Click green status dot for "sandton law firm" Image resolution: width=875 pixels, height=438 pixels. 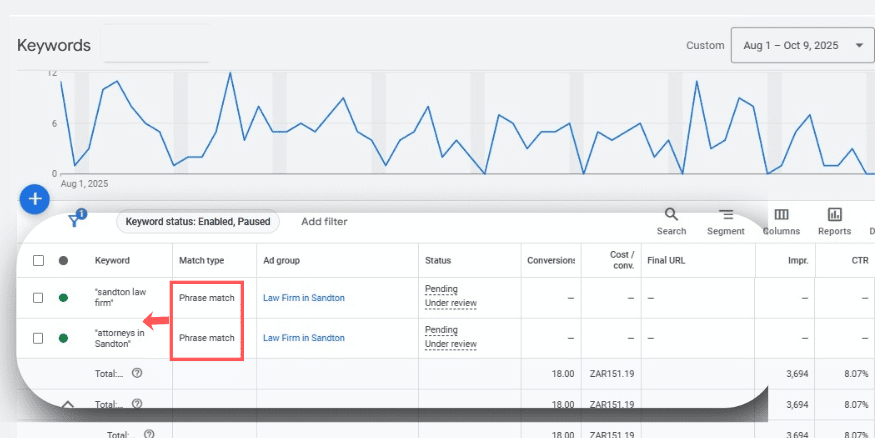click(x=64, y=297)
